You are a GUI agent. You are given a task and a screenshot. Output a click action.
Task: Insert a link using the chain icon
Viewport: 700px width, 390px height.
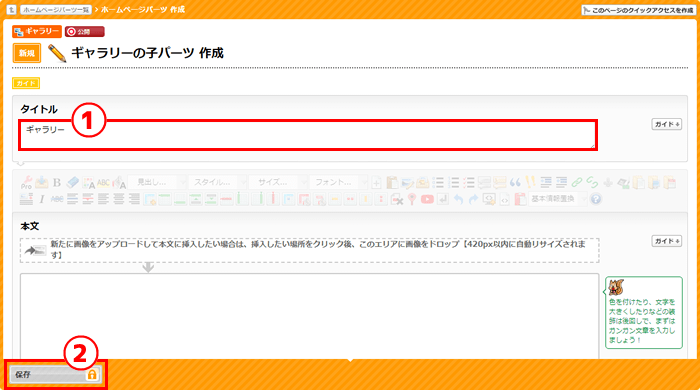[x=577, y=182]
